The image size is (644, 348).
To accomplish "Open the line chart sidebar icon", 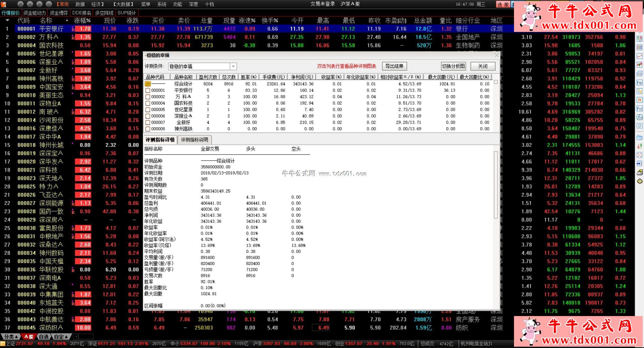I will point(639,56).
